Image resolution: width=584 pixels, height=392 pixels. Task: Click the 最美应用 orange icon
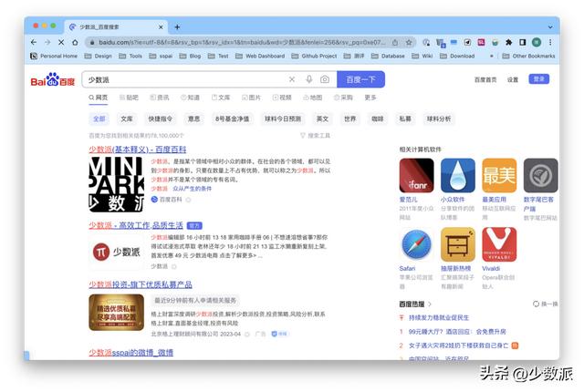[499, 176]
